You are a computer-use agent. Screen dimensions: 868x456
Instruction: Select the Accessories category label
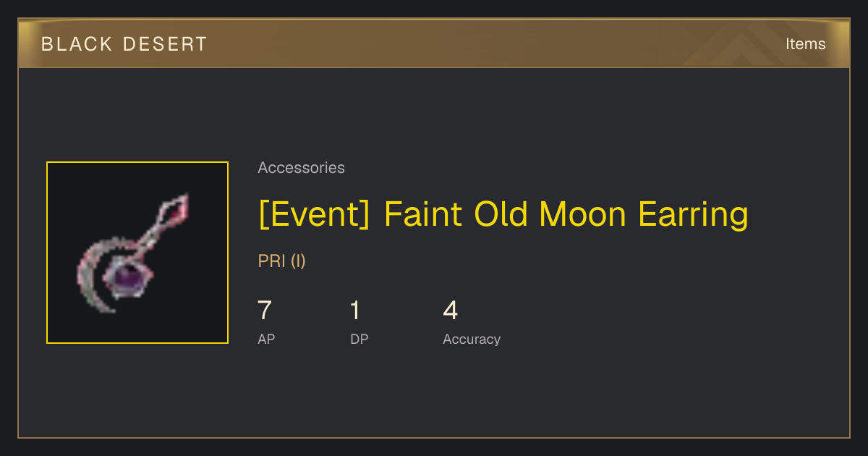click(x=301, y=168)
